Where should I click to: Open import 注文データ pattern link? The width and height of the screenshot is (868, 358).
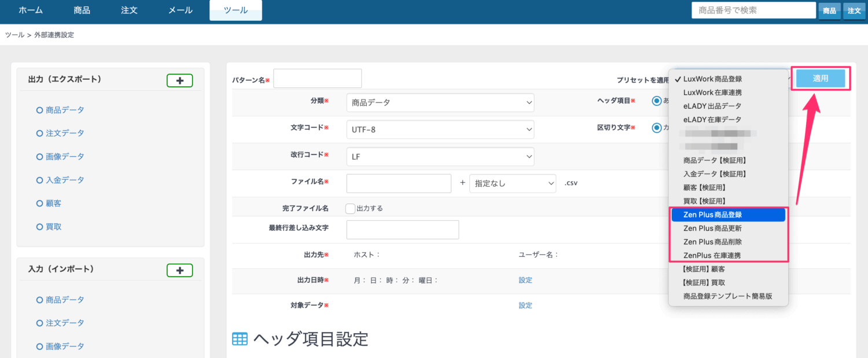point(65,323)
